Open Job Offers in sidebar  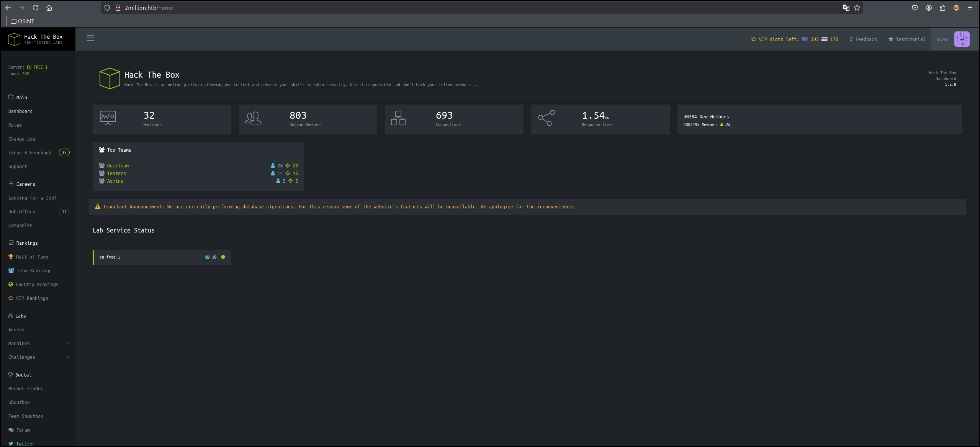point(21,212)
